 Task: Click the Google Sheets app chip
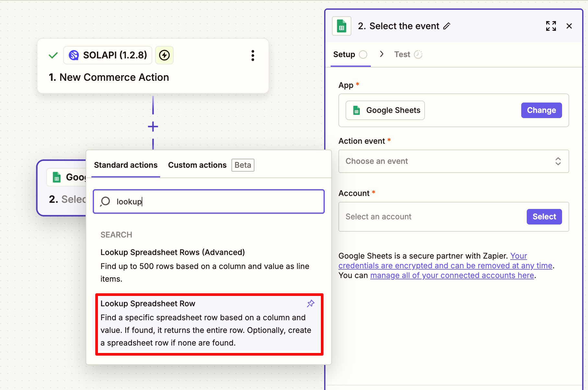(x=385, y=110)
